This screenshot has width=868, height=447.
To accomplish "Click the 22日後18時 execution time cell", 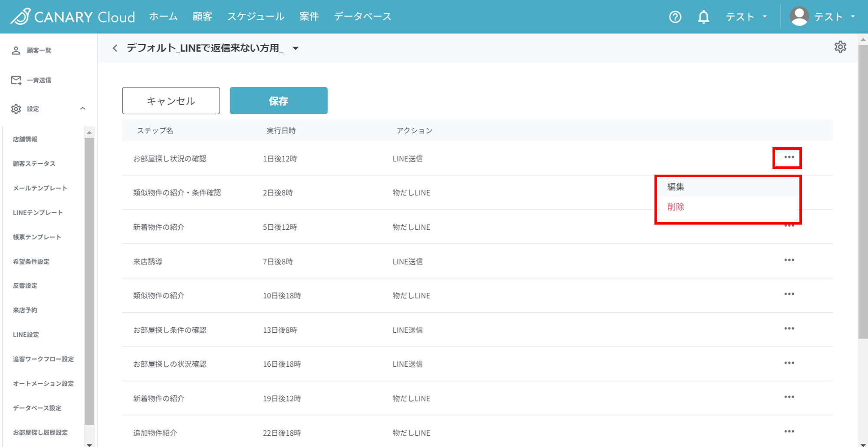I will pyautogui.click(x=282, y=433).
